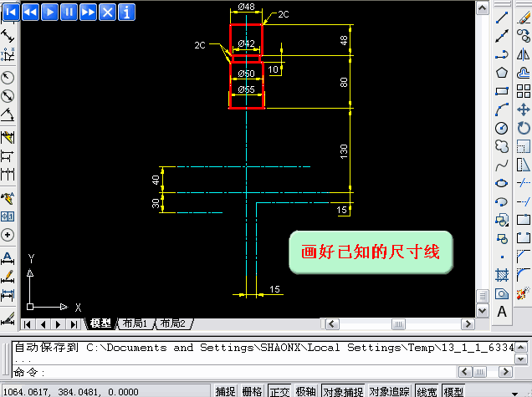Select the Tolerance tool
Image resolution: width=532 pixels, height=397 pixels.
pyautogui.click(x=8, y=216)
